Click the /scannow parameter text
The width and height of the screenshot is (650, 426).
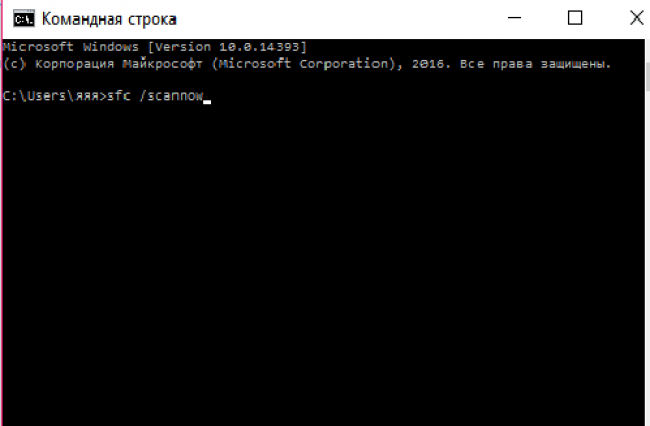(x=171, y=96)
